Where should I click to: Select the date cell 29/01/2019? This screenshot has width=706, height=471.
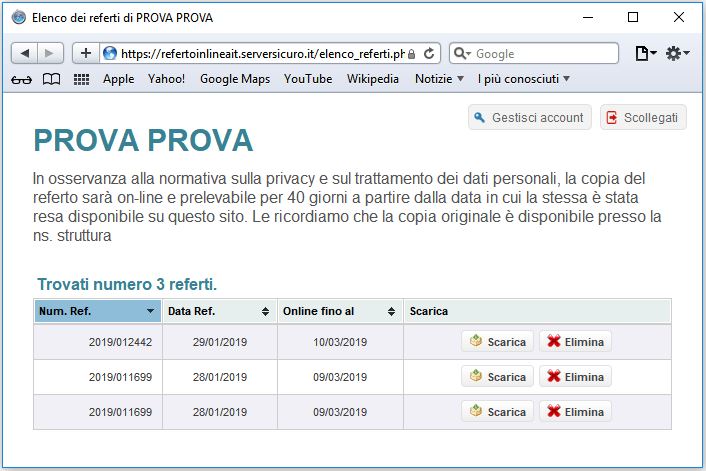tap(220, 342)
